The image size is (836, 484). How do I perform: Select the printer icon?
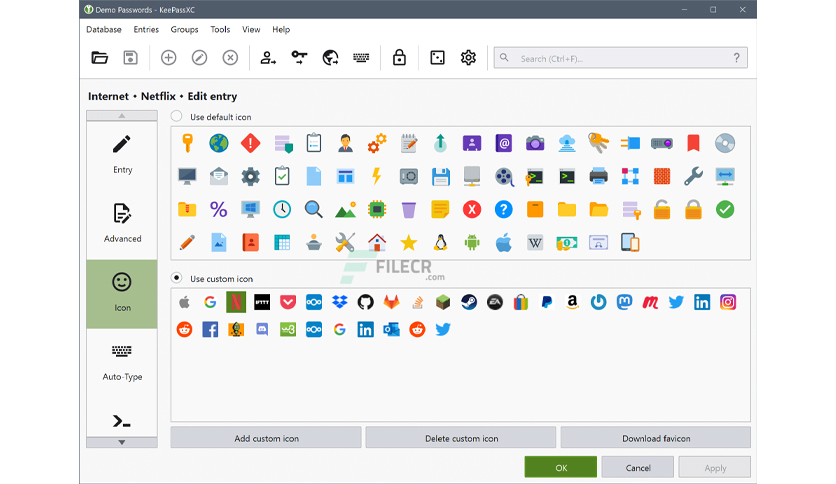point(598,176)
